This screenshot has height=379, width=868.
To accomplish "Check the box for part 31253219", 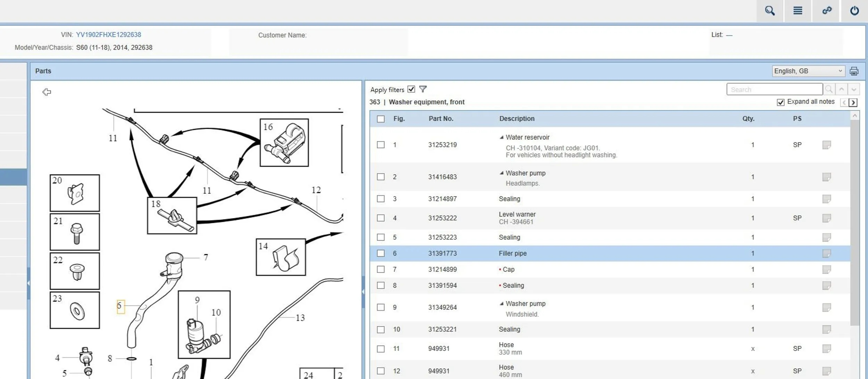I will pyautogui.click(x=381, y=145).
